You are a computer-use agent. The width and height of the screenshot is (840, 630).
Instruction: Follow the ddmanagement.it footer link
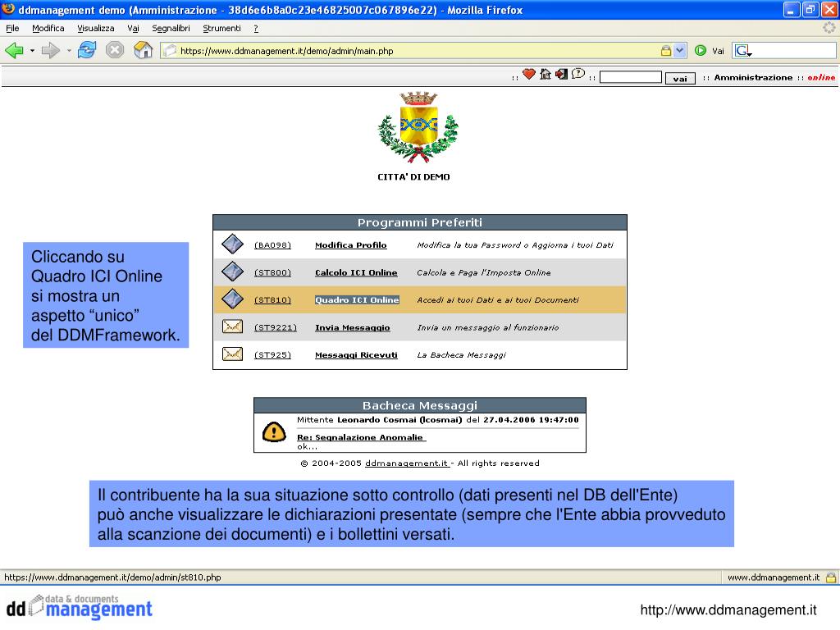(407, 463)
